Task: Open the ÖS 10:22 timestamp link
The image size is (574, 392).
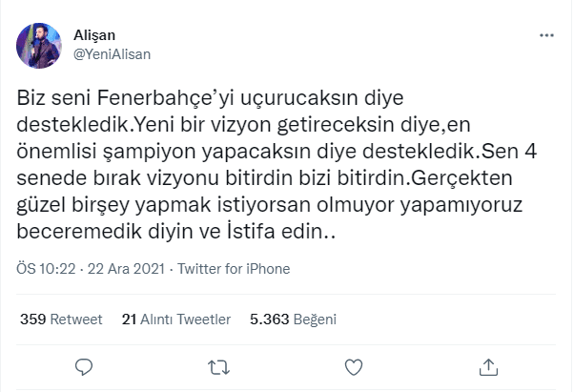Action: [45, 269]
